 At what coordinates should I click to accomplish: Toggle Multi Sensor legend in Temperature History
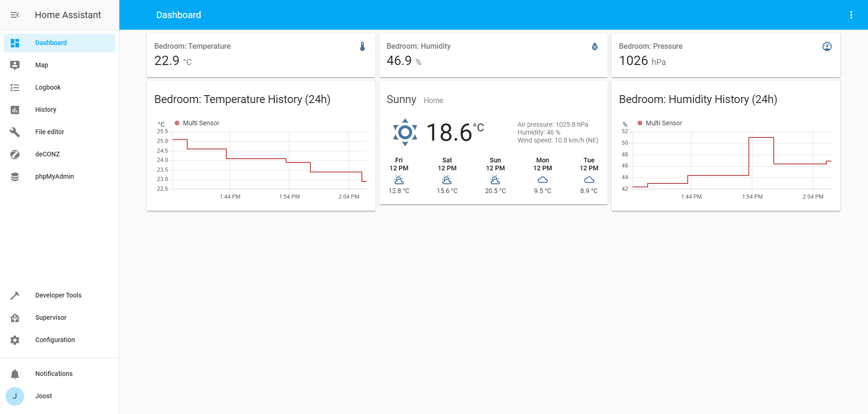197,123
